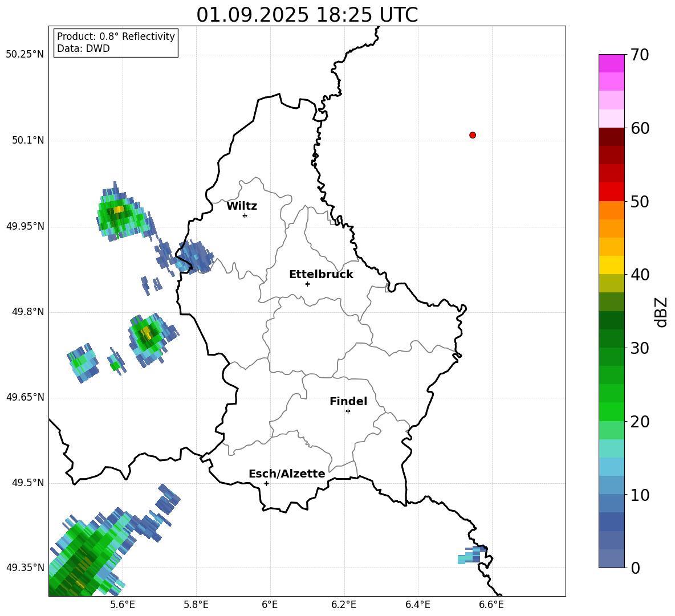Click the Esch/Alzette cross marker
The height and width of the screenshot is (616, 675).
coord(266,483)
